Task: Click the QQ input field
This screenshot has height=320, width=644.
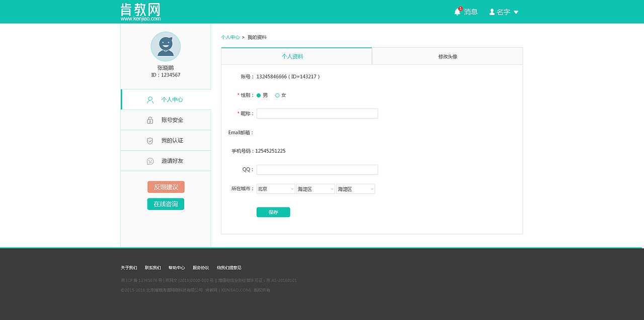Action: pyautogui.click(x=317, y=170)
